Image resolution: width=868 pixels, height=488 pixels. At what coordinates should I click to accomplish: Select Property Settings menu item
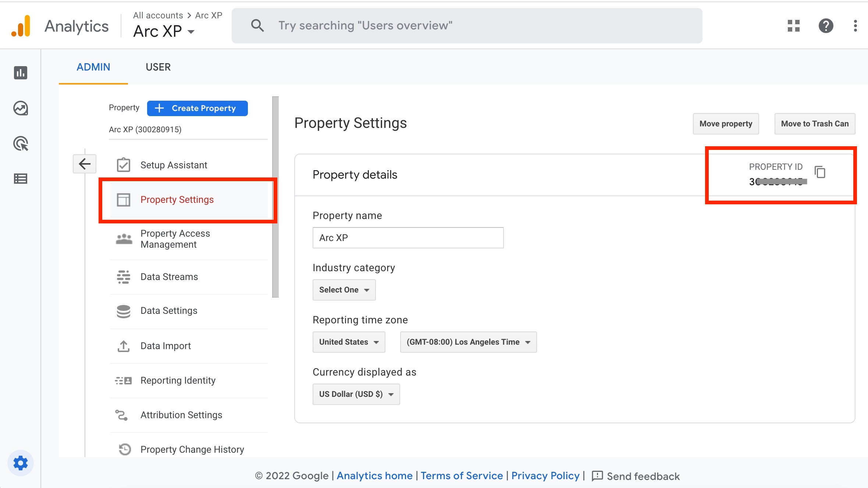point(189,200)
